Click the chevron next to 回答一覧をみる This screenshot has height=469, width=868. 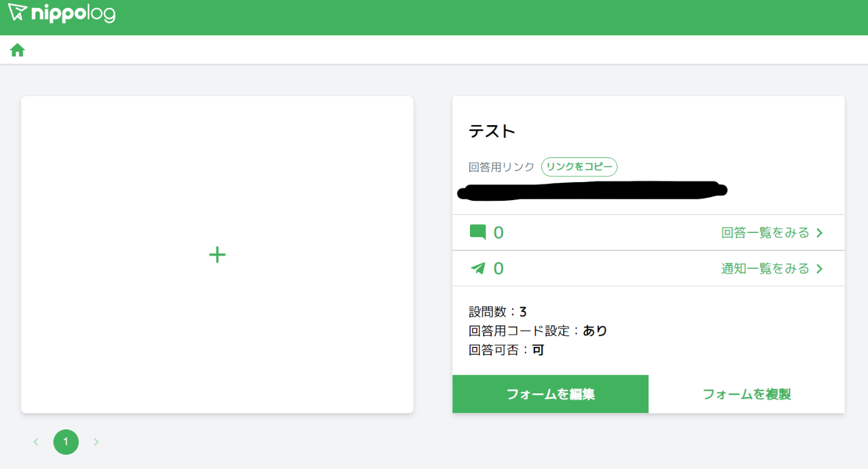click(819, 232)
